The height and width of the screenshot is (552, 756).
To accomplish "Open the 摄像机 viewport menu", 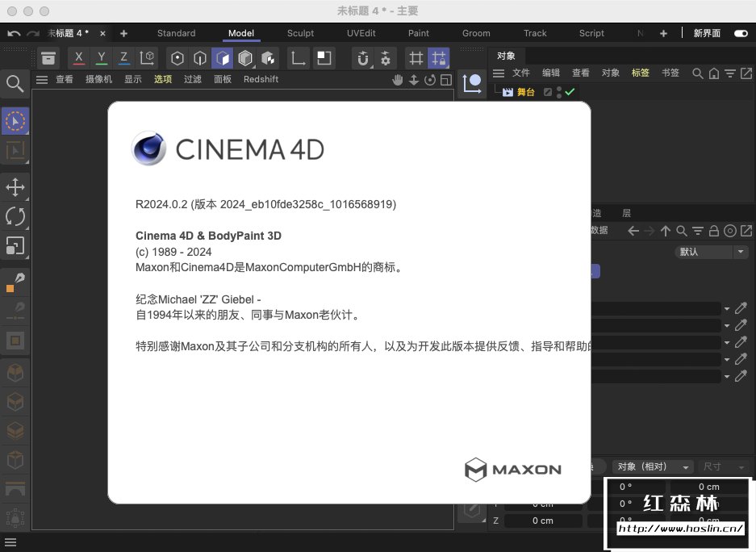I will pyautogui.click(x=99, y=79).
